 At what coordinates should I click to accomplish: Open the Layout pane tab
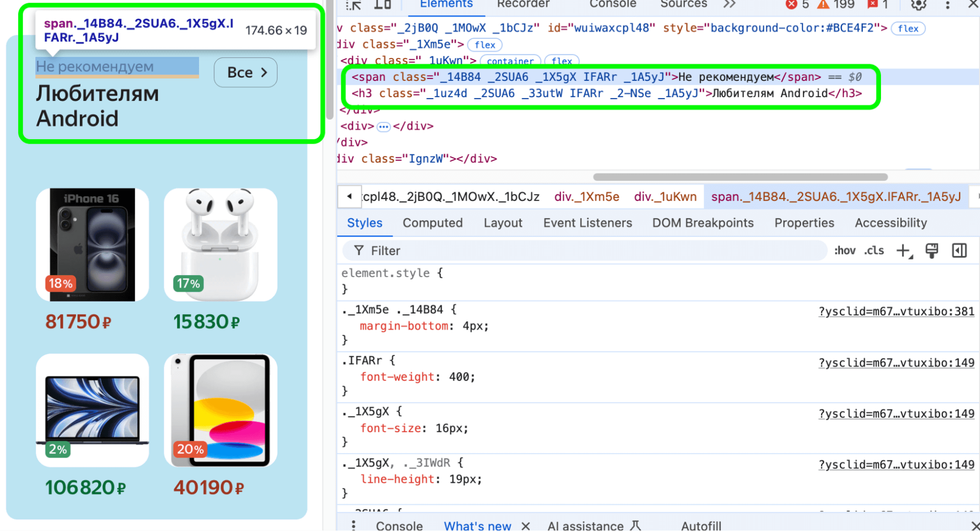tap(503, 223)
